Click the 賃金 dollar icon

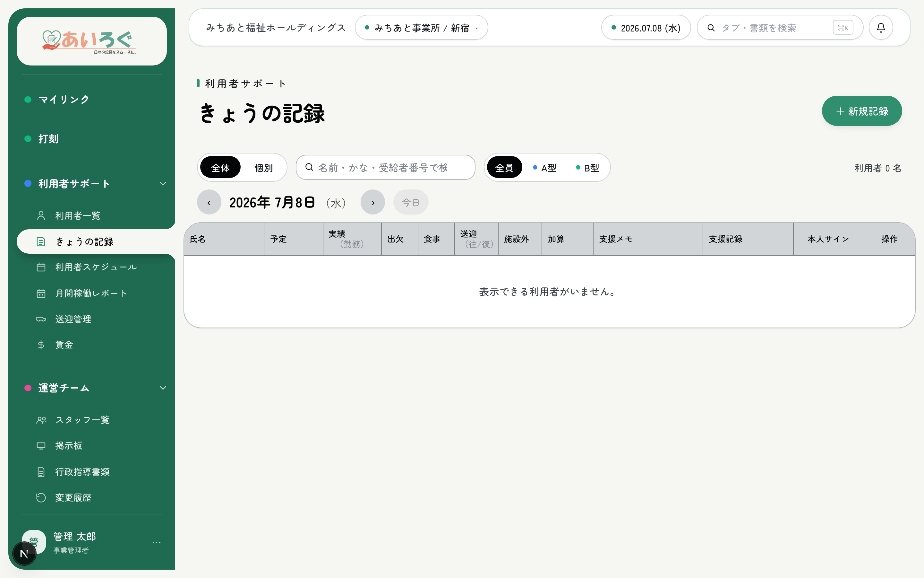41,345
